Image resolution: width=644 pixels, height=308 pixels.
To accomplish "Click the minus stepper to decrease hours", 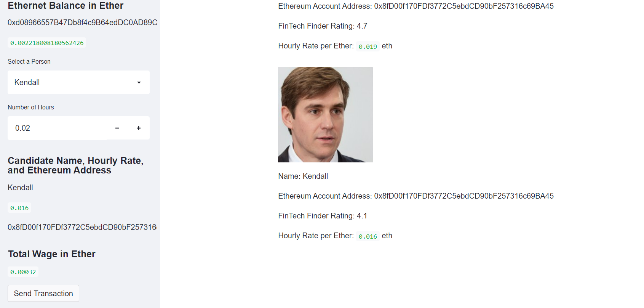I will coord(117,128).
